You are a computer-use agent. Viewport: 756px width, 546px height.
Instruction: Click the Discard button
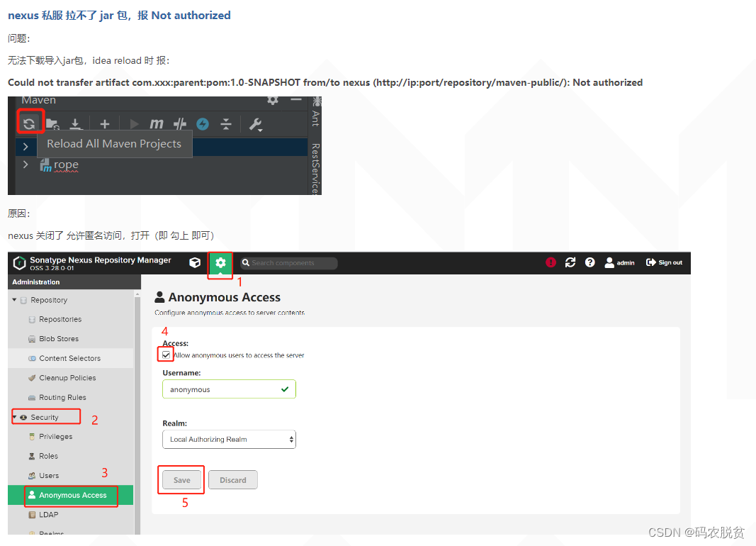pyautogui.click(x=233, y=480)
